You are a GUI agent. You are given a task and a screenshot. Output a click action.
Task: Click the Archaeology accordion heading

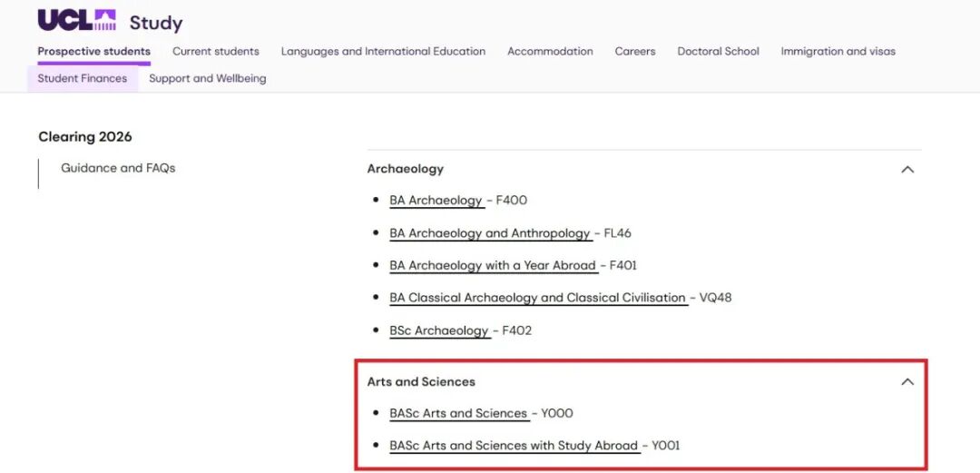405,169
